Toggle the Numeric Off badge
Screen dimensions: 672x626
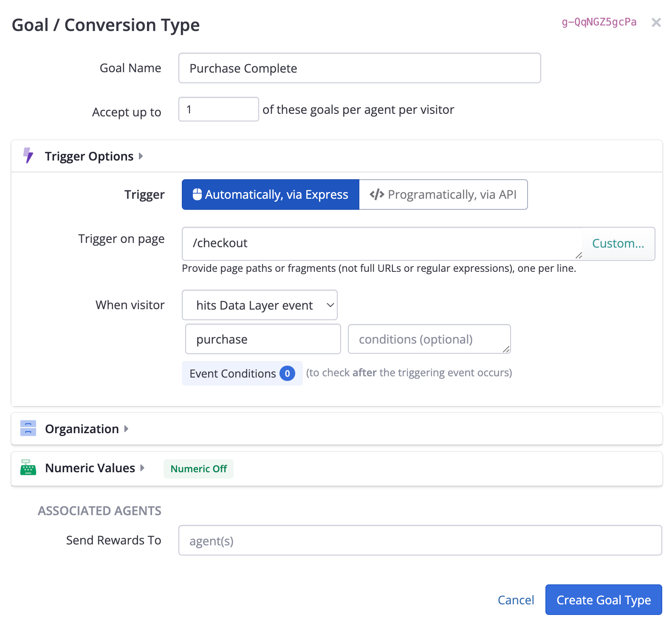[x=198, y=469]
